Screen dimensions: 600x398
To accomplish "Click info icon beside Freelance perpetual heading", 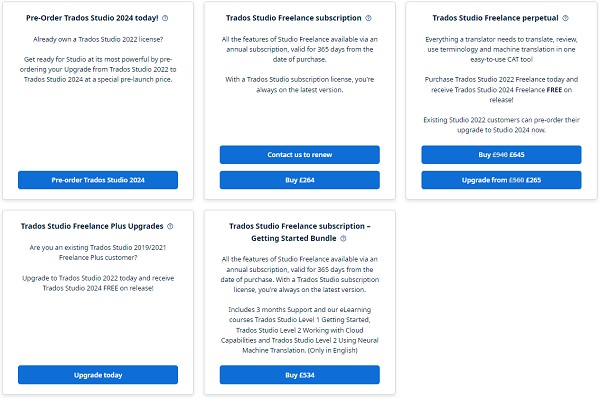I will coord(565,18).
